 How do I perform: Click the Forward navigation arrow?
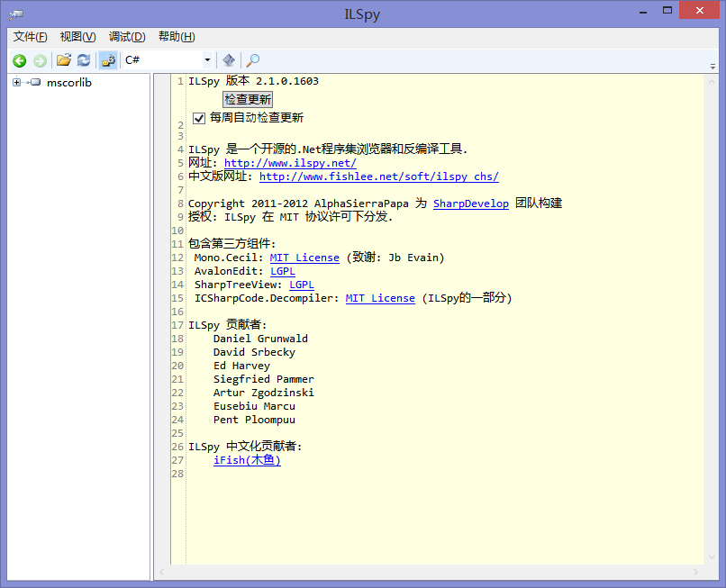(40, 60)
